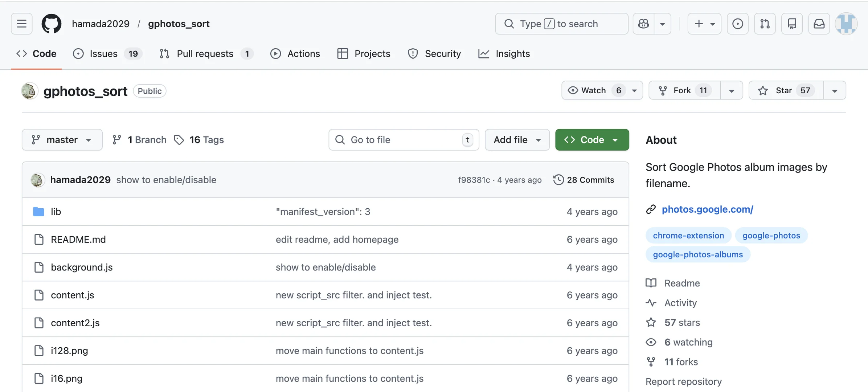Open the green Code clone dropdown
868x392 pixels.
click(x=592, y=140)
